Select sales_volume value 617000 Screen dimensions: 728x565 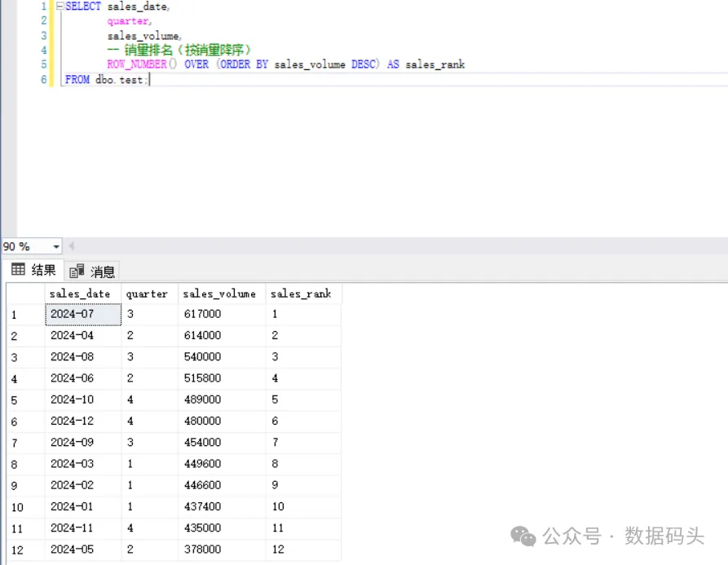coord(222,315)
